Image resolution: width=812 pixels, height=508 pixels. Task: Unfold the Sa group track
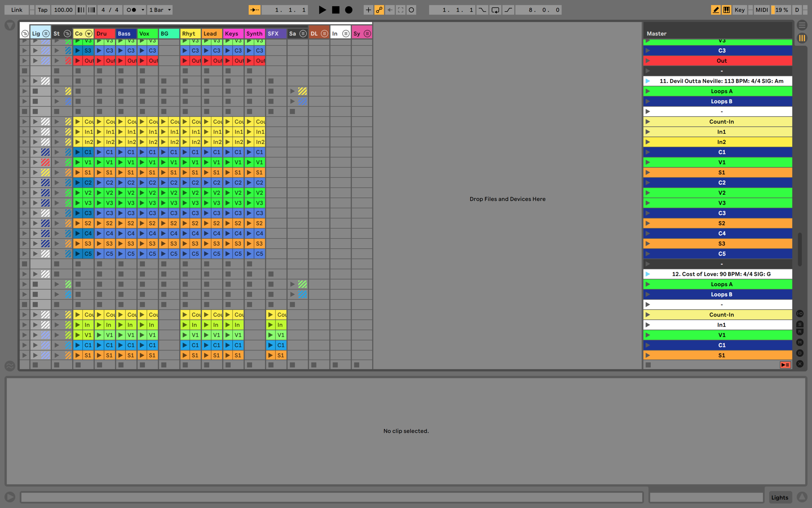pos(303,33)
